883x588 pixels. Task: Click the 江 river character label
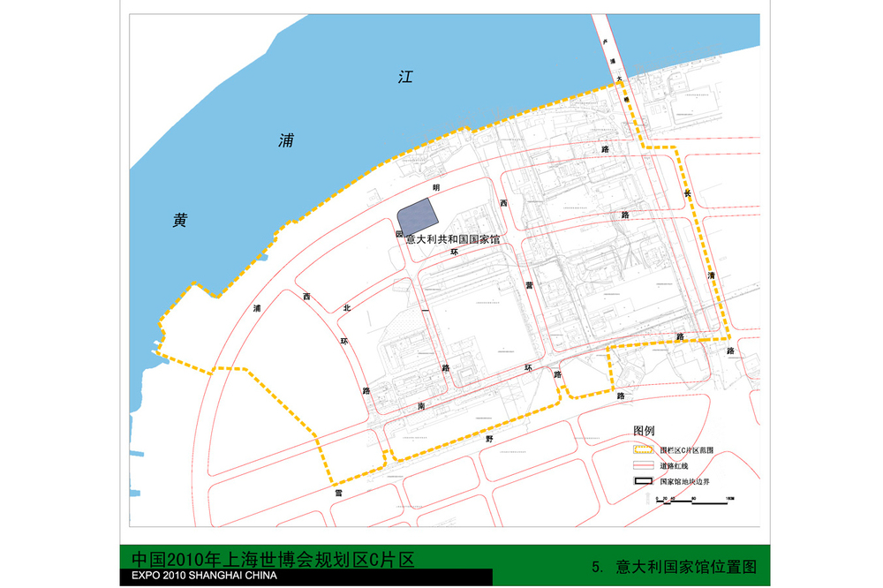[x=405, y=77]
